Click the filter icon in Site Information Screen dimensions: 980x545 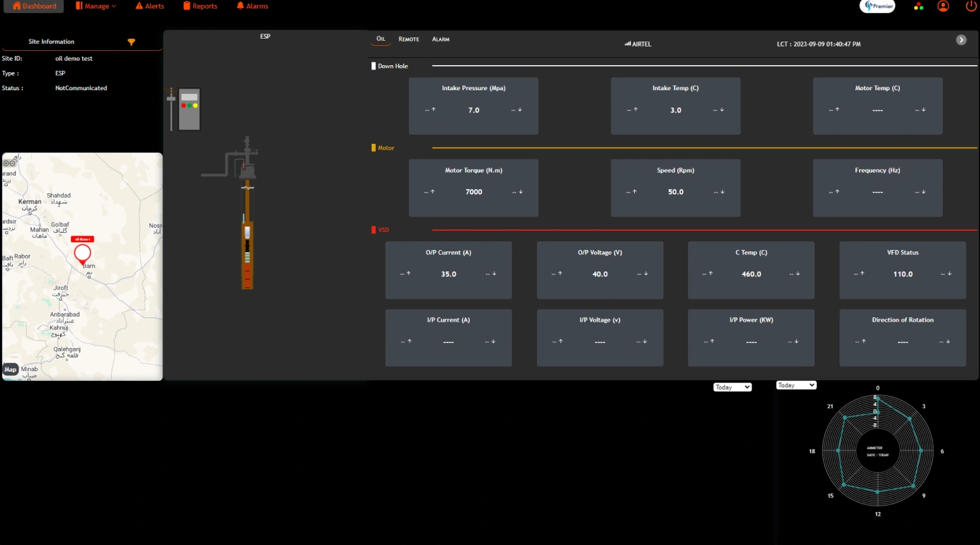pos(131,42)
